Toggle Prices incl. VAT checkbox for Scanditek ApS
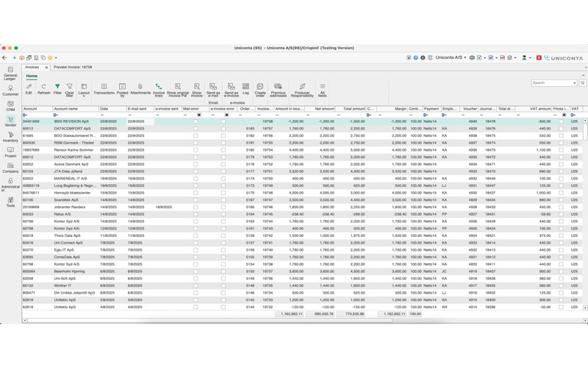Viewport: 588px width, 368px height. [561, 200]
